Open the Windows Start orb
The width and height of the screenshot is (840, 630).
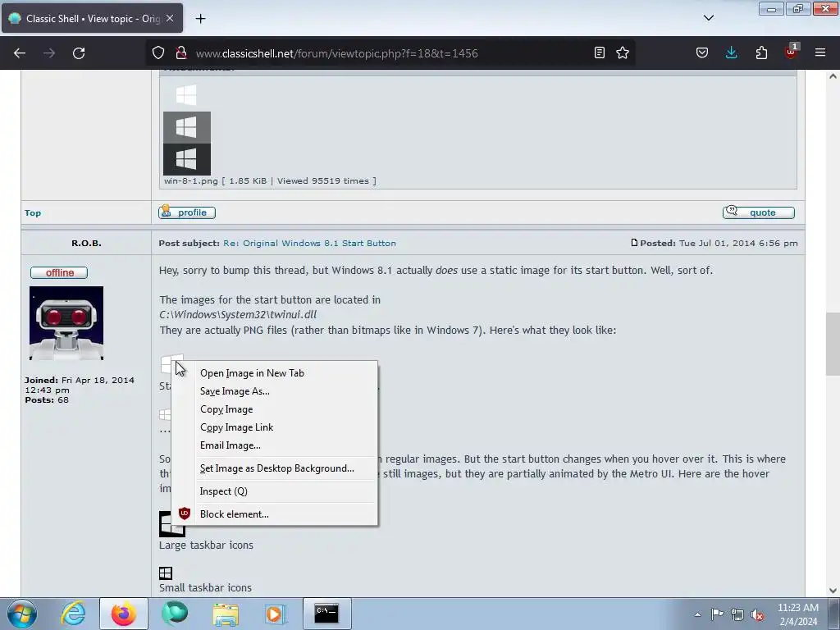pyautogui.click(x=22, y=614)
